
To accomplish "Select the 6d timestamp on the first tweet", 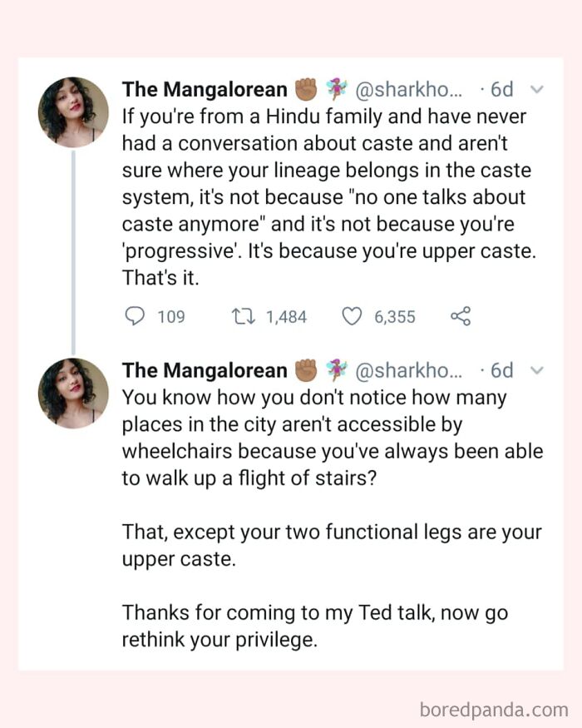I will click(x=501, y=89).
